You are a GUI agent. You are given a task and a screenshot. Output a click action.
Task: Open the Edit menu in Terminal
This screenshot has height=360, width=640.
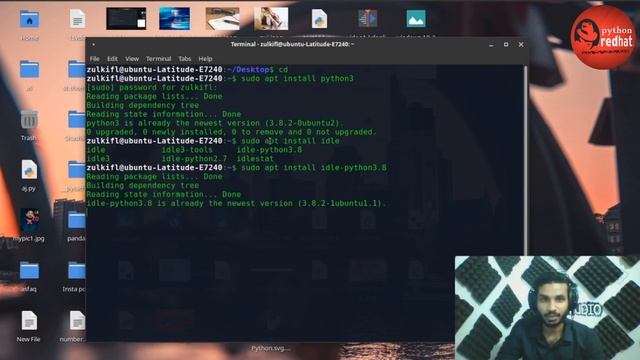(x=112, y=59)
